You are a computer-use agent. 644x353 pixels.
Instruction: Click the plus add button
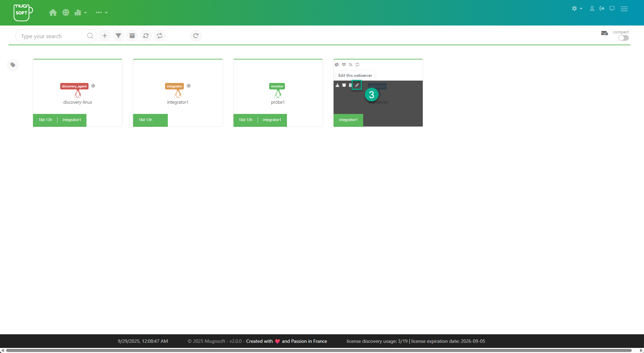tap(104, 36)
